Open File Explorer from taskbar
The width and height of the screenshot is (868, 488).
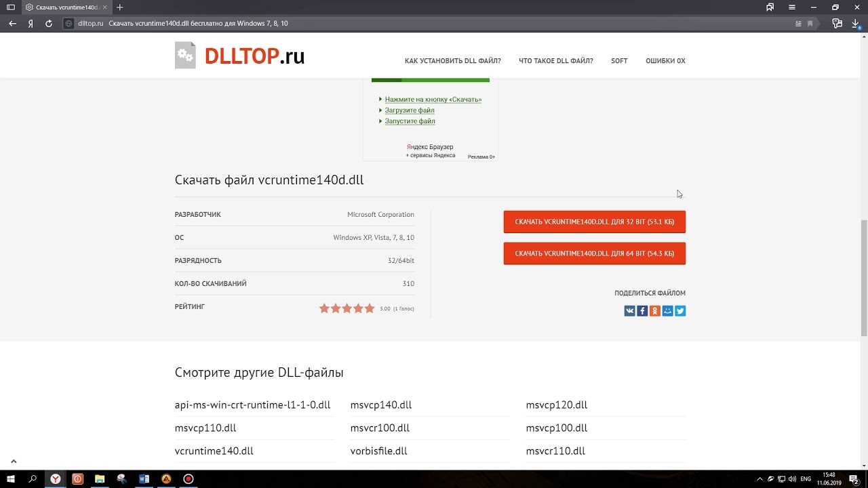pos(100,479)
